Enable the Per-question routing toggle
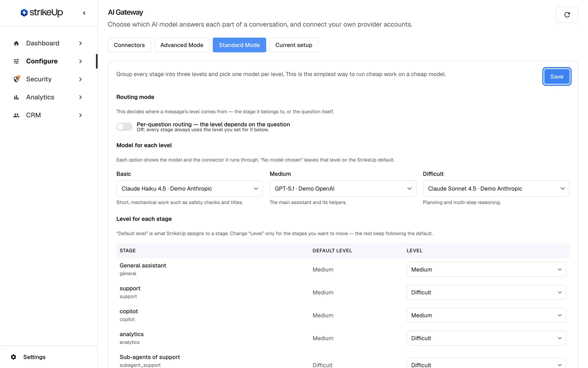The image size is (588, 368). [x=124, y=127]
